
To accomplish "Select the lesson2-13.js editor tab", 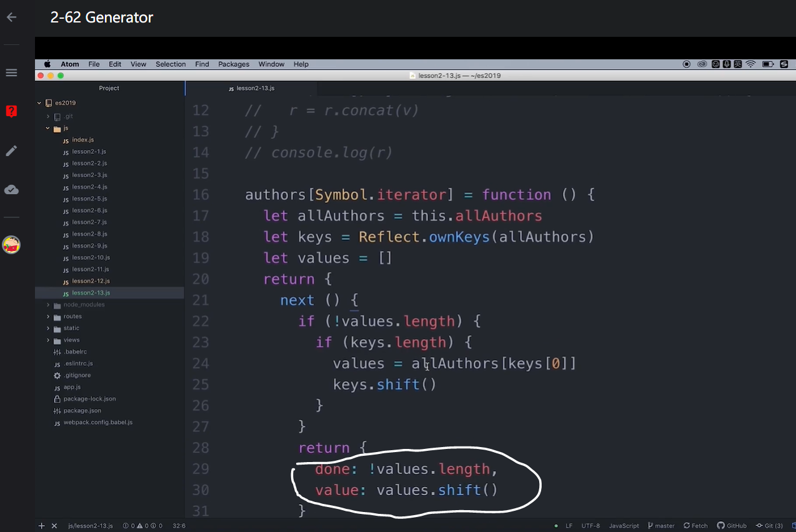I will pyautogui.click(x=251, y=88).
